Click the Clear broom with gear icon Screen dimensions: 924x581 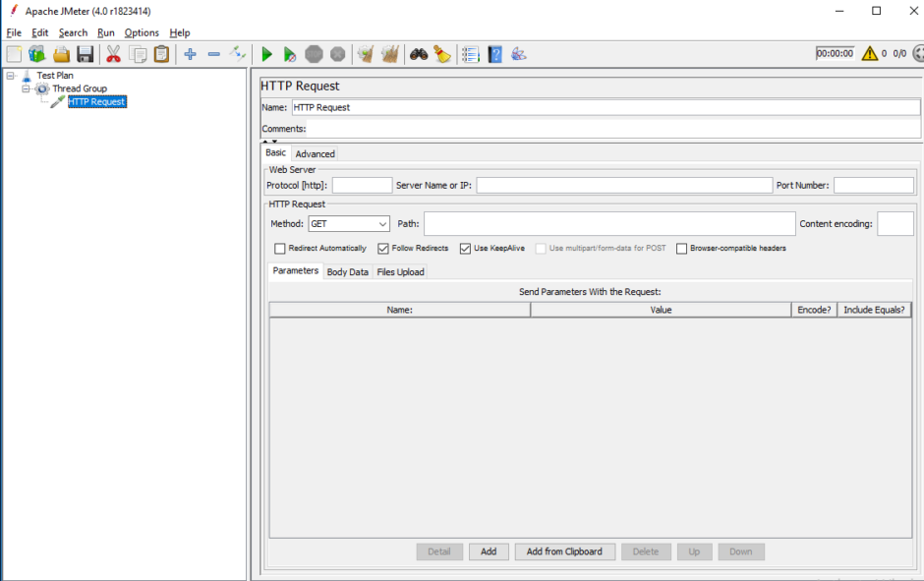click(x=366, y=54)
